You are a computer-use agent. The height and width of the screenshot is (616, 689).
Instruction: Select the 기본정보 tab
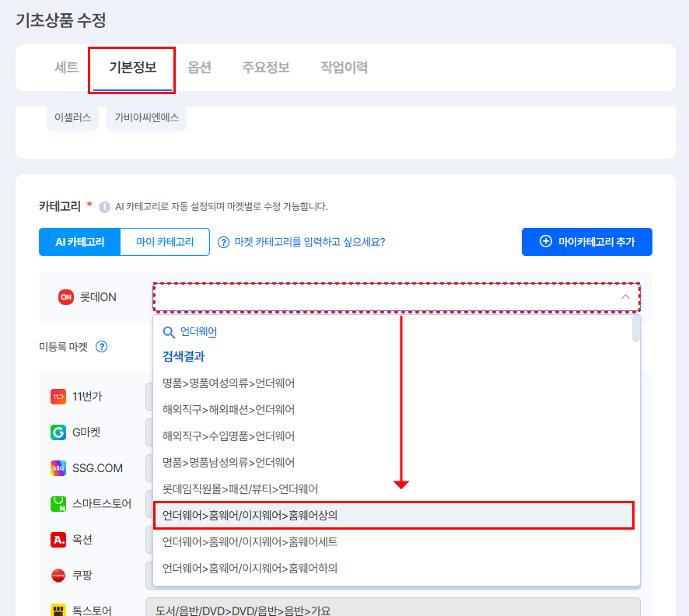(132, 67)
